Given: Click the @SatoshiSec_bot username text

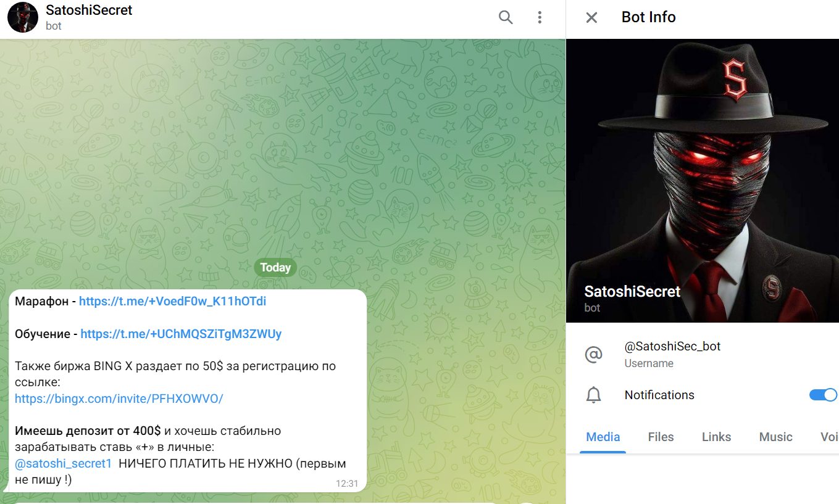Looking at the screenshot, I should pos(672,347).
